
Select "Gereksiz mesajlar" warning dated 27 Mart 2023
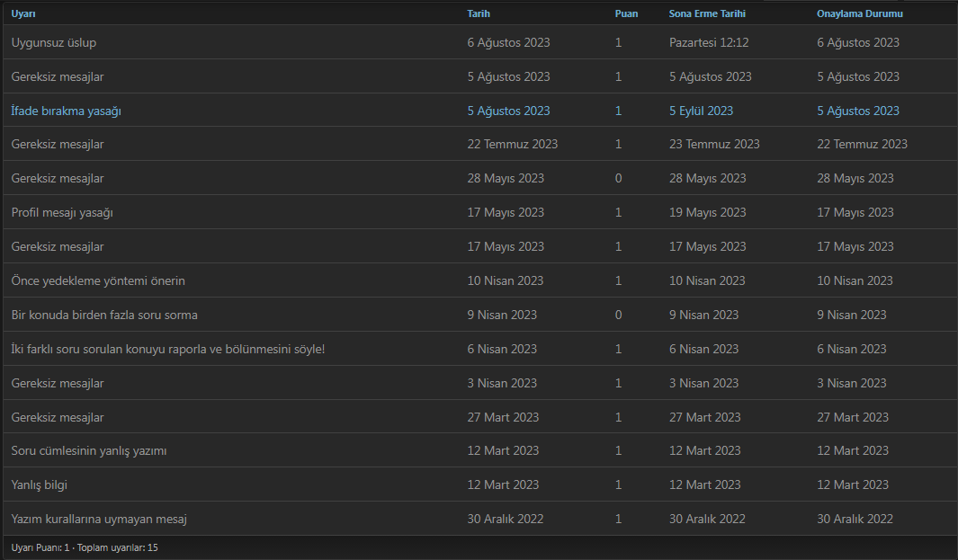point(58,418)
